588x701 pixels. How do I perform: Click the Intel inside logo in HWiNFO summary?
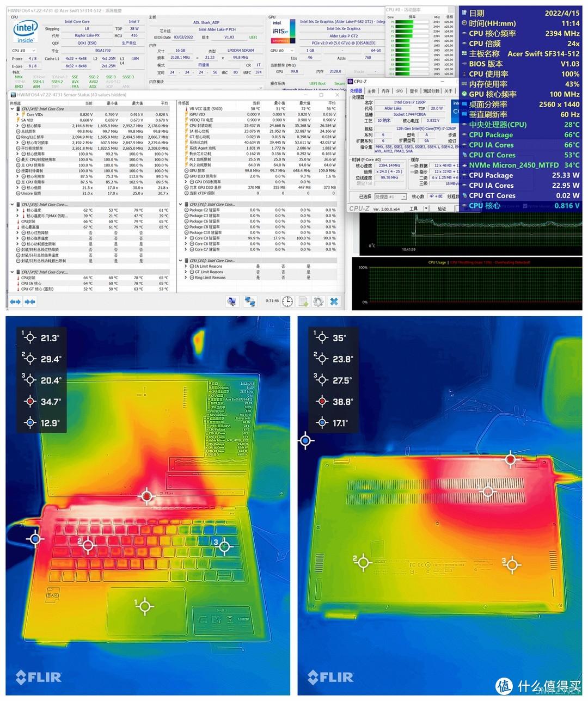tap(26, 32)
